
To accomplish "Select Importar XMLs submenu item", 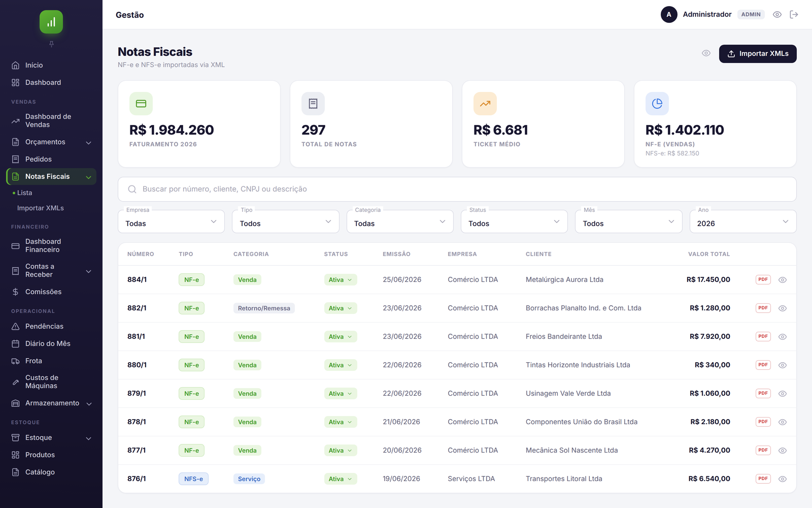I will coord(41,208).
